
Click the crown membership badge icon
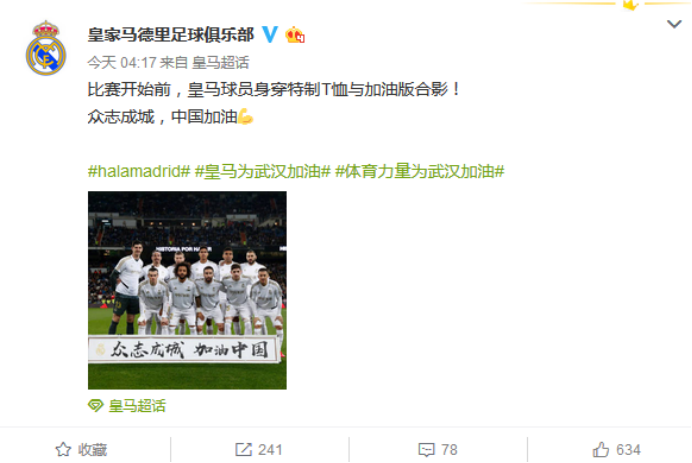[x=295, y=35]
